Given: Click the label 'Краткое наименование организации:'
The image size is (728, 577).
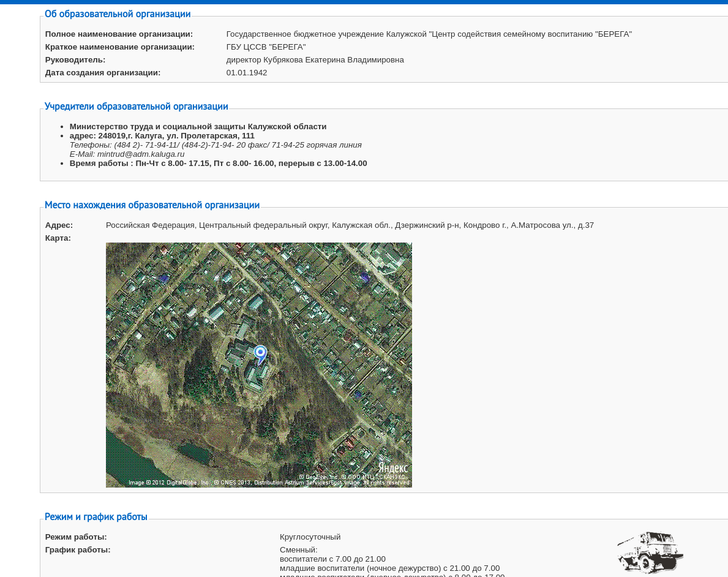Looking at the screenshot, I should coord(120,47).
